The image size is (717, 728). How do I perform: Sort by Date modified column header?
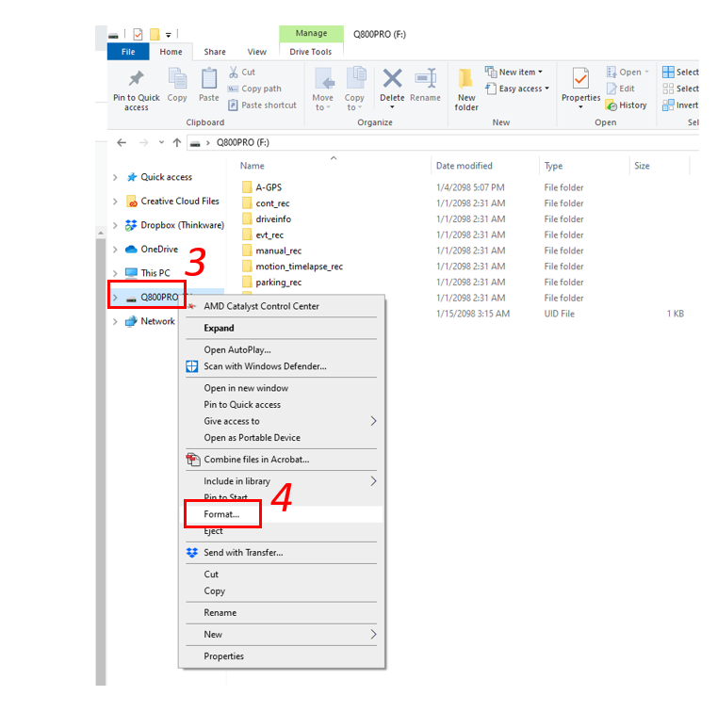464,166
